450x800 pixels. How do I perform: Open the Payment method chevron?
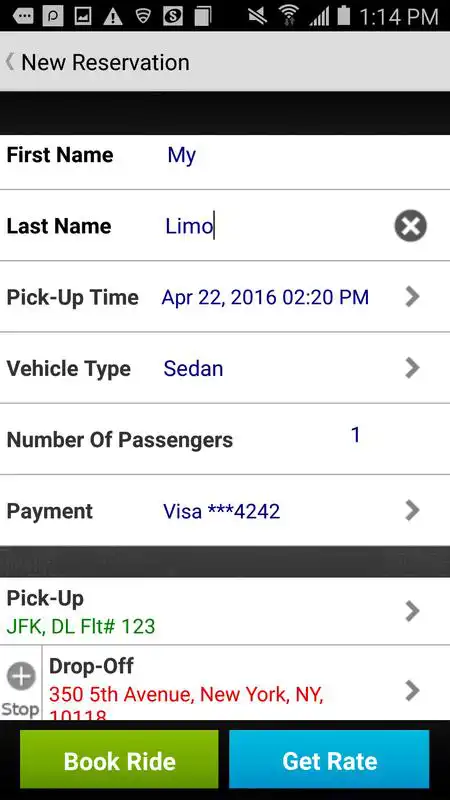point(412,510)
